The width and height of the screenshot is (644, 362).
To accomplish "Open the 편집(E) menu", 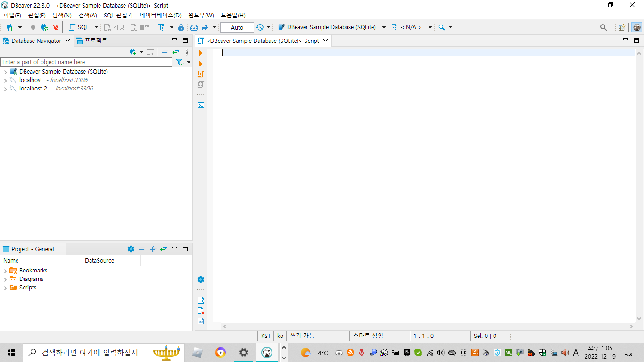I will [x=37, y=15].
